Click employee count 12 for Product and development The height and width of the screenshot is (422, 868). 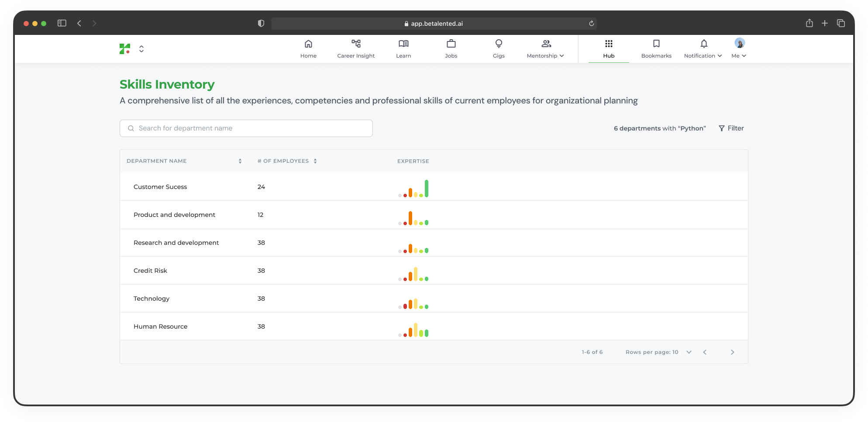click(260, 215)
